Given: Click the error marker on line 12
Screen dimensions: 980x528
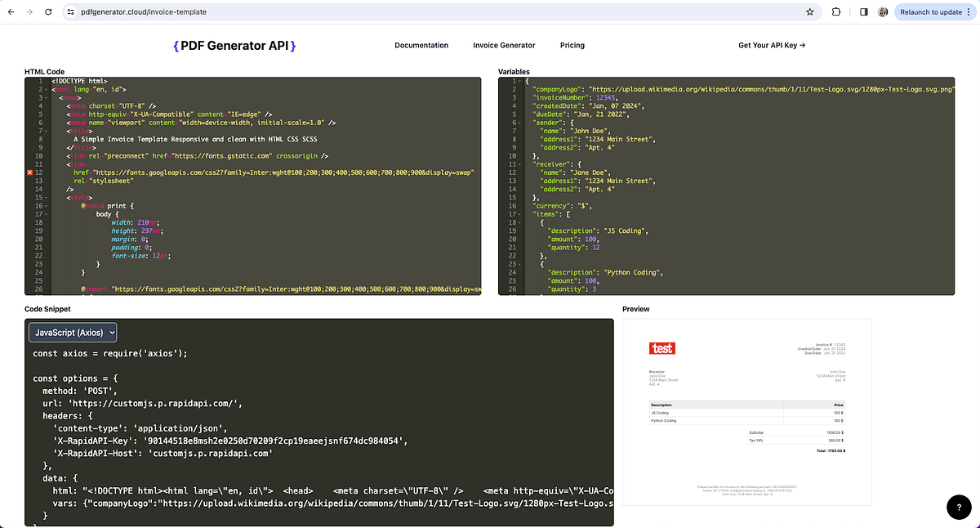Looking at the screenshot, I should 28,172.
